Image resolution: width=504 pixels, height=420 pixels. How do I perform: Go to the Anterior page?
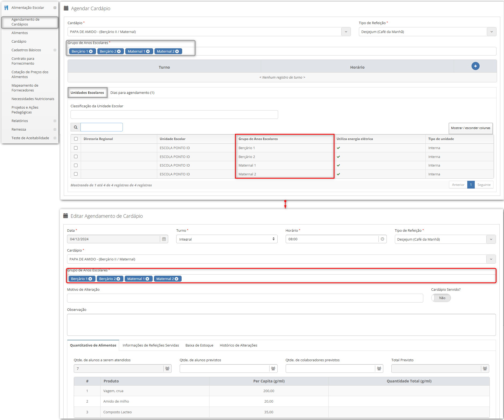click(458, 185)
